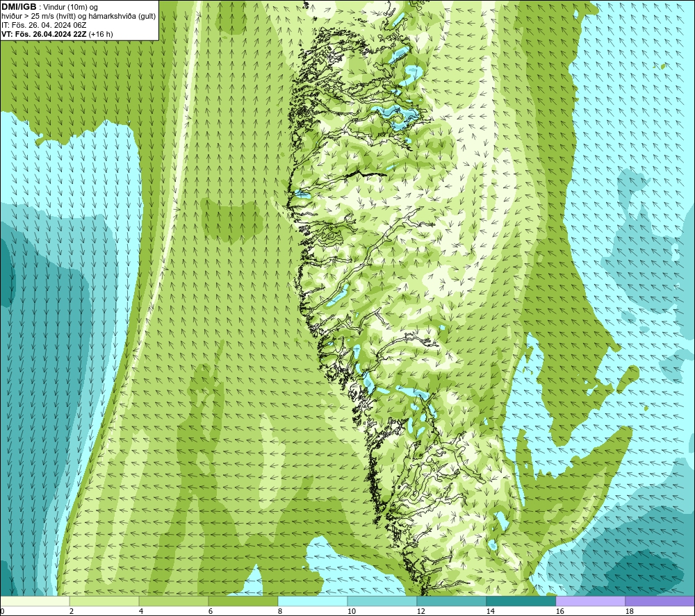
Task: Click the darker green 6–8 m/s legend band
Action: pos(243,601)
